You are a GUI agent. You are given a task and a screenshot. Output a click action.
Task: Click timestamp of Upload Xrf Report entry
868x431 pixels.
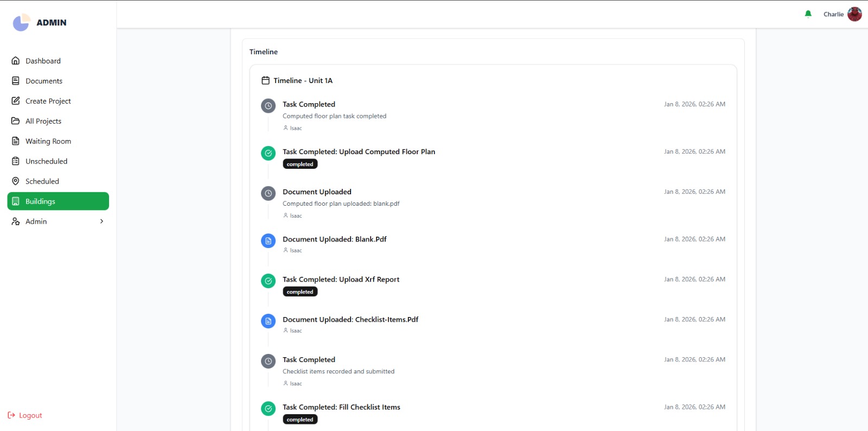click(x=694, y=280)
